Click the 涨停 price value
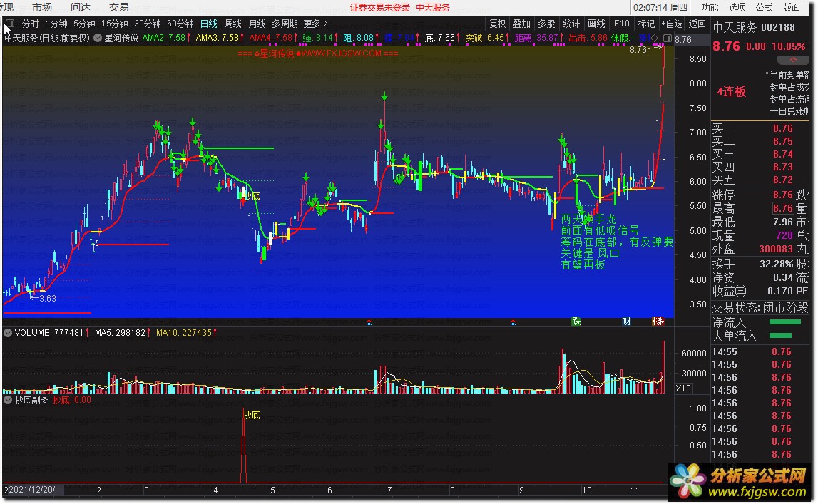 click(x=782, y=195)
